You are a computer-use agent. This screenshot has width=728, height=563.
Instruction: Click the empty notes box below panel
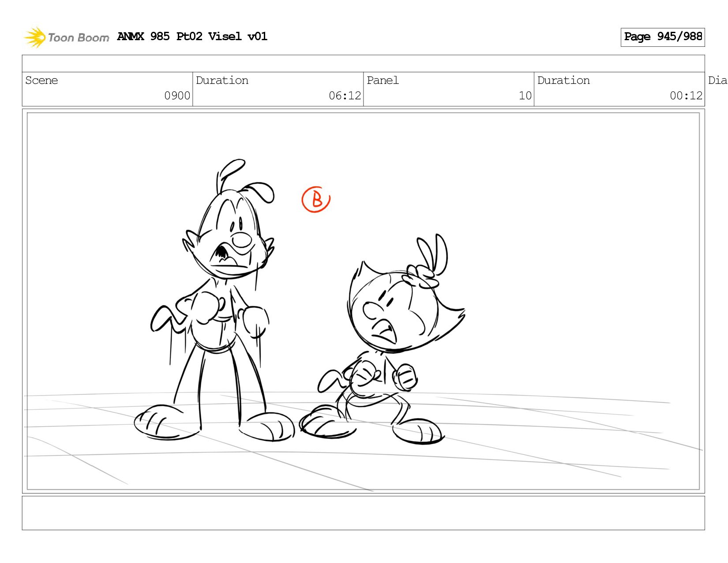pyautogui.click(x=363, y=513)
